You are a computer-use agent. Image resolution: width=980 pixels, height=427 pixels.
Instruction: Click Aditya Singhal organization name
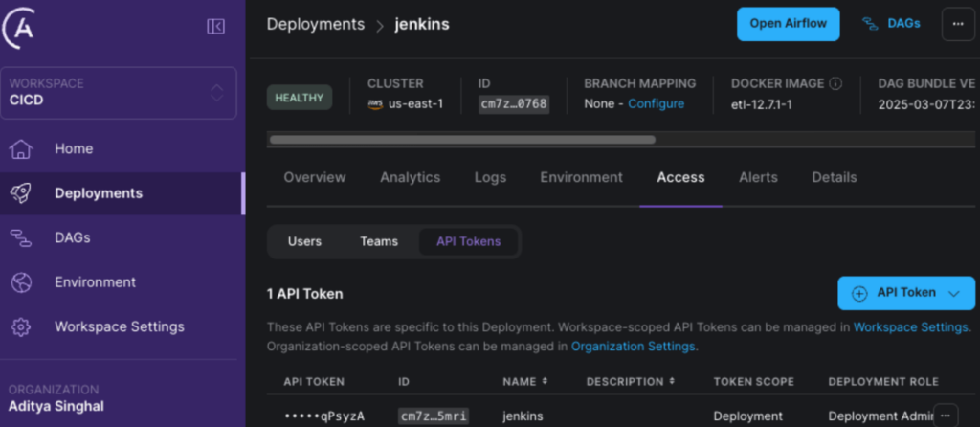coord(56,406)
